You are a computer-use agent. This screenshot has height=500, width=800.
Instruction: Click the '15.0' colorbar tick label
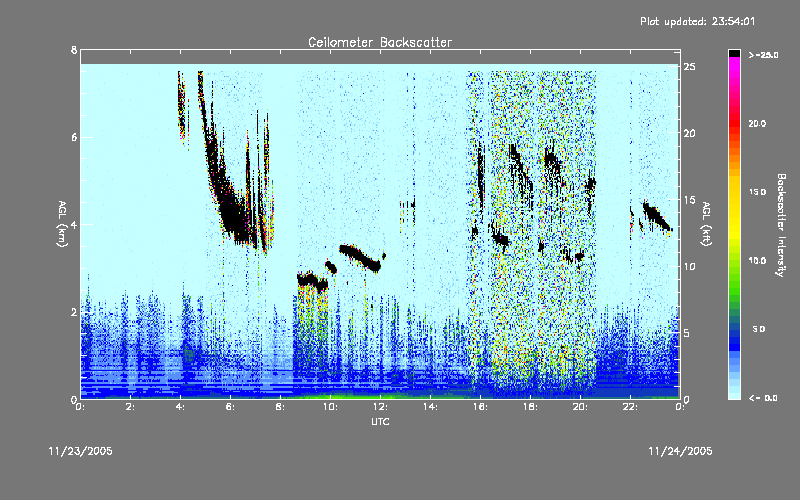coord(757,192)
